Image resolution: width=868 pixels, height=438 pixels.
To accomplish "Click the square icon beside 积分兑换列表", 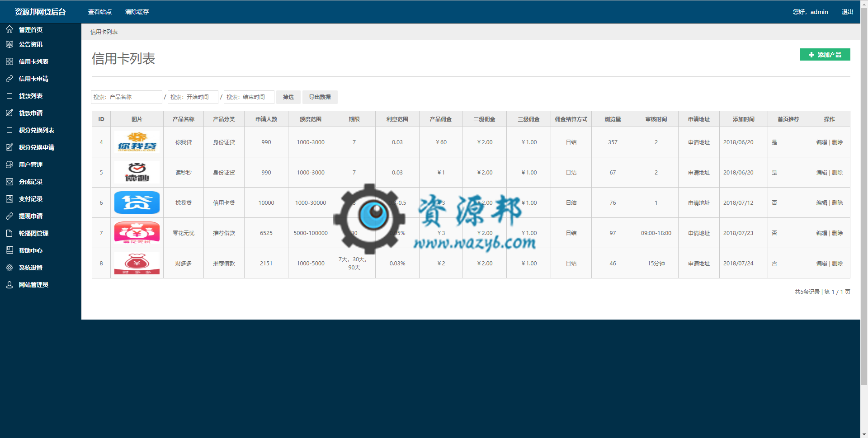I will tap(9, 130).
